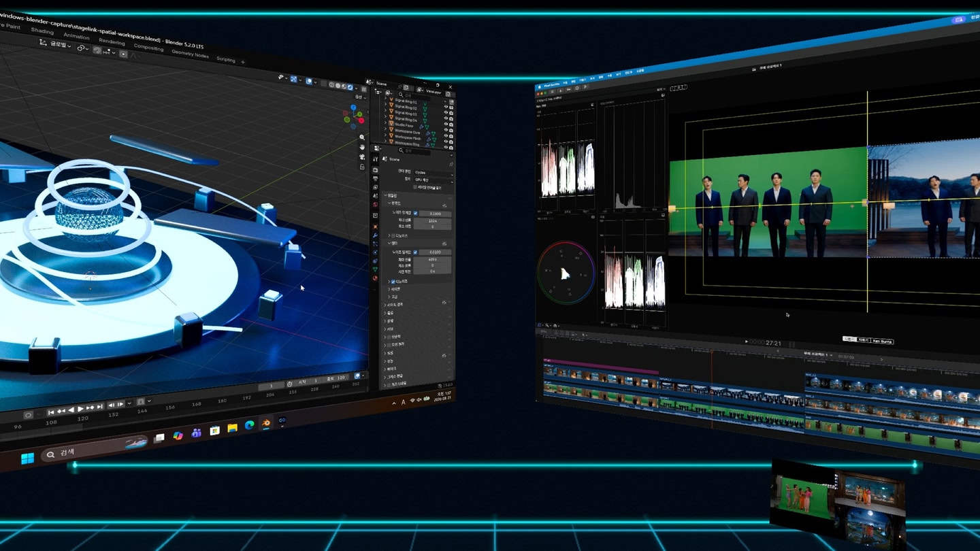Switch to the Shading workspace tab
The width and height of the screenshot is (980, 551).
tap(42, 31)
